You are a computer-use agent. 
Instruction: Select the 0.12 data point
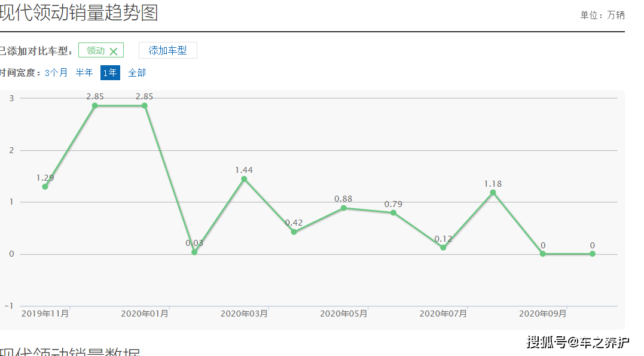coord(443,247)
